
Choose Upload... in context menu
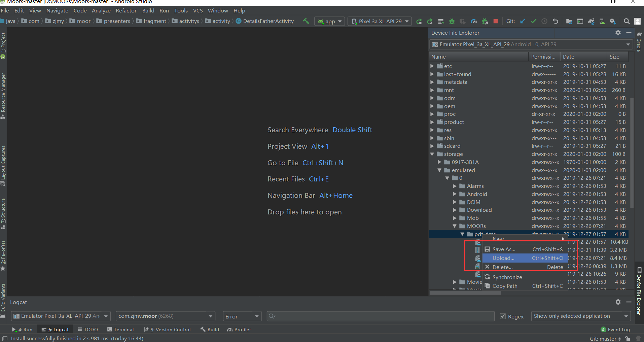click(x=525, y=258)
